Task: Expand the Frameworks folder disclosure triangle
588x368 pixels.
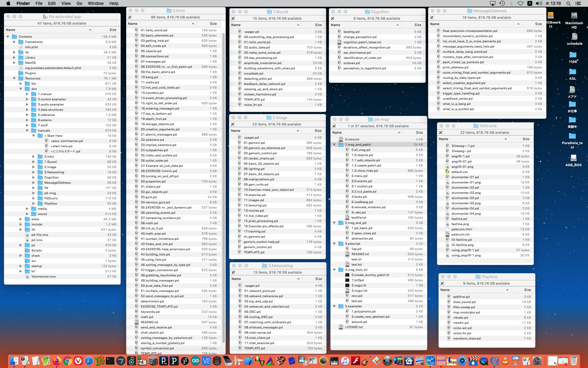Action: coord(14,42)
